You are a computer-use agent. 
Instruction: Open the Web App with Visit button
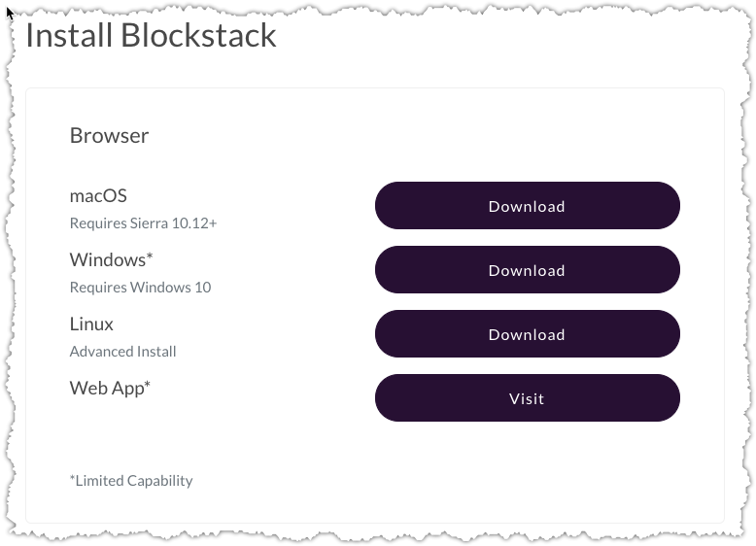(527, 398)
